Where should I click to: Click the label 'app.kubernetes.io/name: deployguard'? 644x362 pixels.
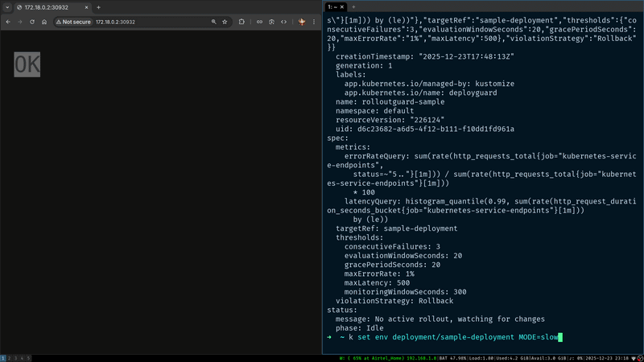tap(420, 93)
